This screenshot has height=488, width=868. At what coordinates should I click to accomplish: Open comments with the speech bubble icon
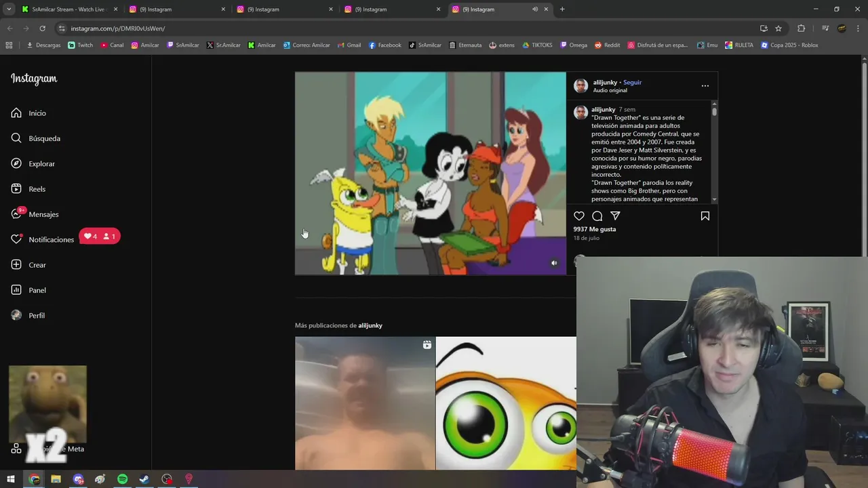coord(597,216)
